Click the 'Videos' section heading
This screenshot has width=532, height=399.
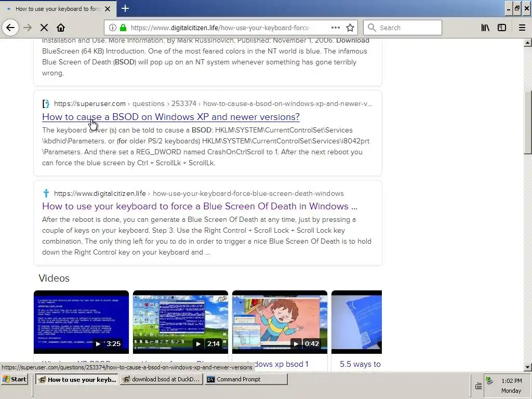54,278
